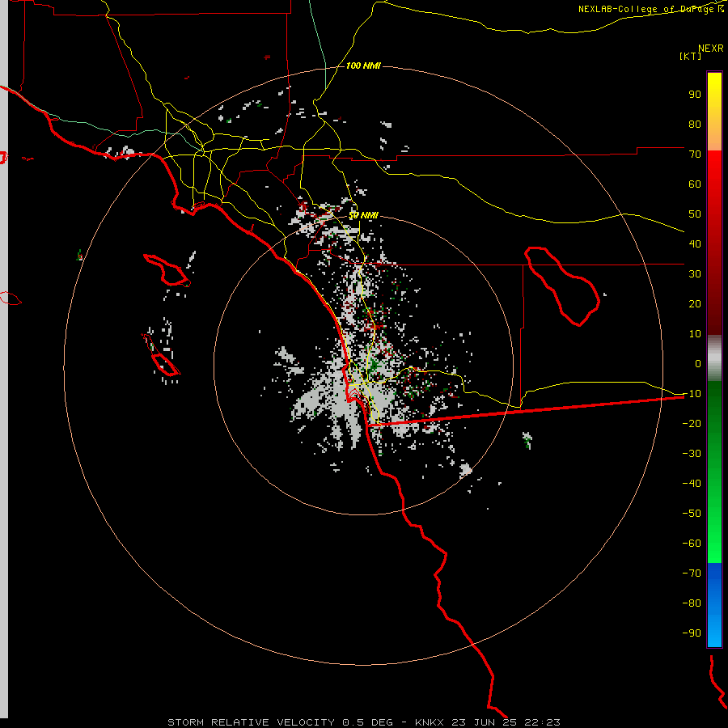The image size is (728, 728).
Task: Click the -60 value on the velocity scale
Action: [x=692, y=544]
